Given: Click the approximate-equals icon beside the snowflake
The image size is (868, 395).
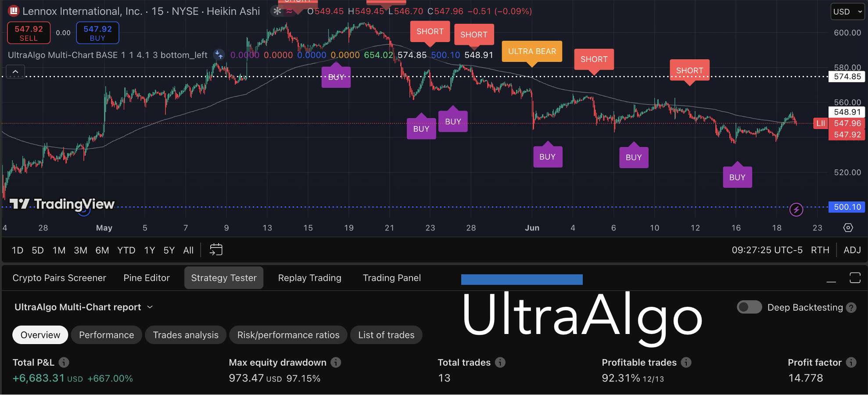Looking at the screenshot, I should pyautogui.click(x=289, y=11).
